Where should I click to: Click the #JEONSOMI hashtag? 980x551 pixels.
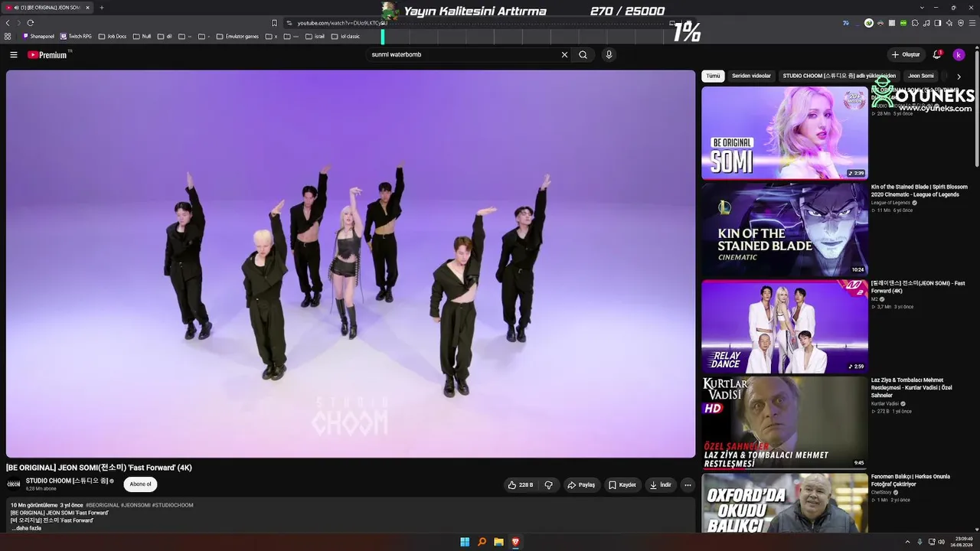click(x=135, y=505)
